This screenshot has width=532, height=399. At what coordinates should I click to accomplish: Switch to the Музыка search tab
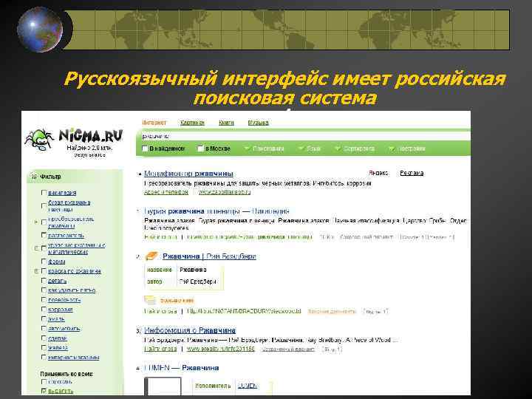click(258, 123)
